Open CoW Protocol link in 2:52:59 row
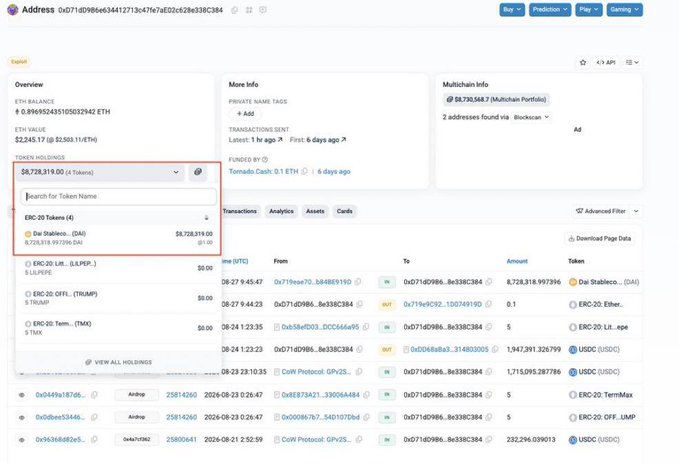 tap(316, 440)
